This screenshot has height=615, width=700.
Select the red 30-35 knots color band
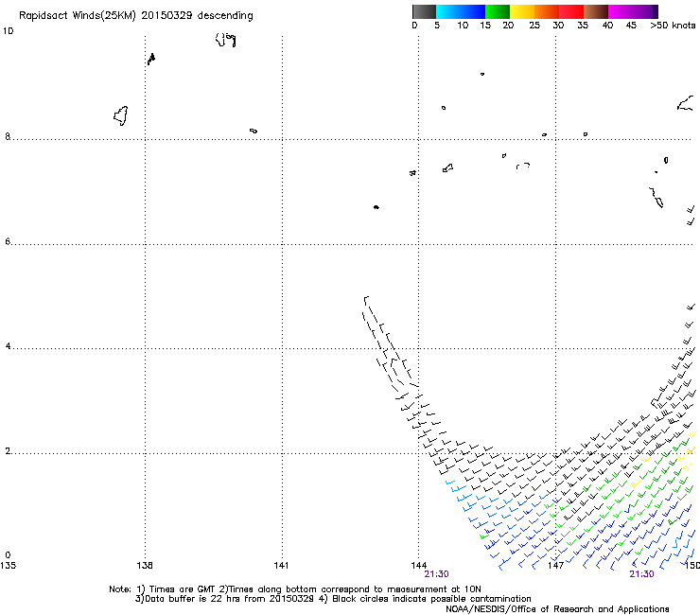(571, 11)
